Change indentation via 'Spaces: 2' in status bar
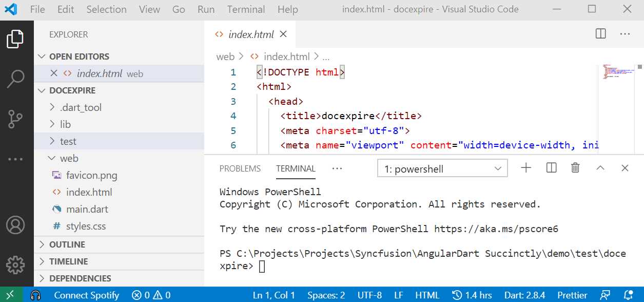 (x=326, y=295)
